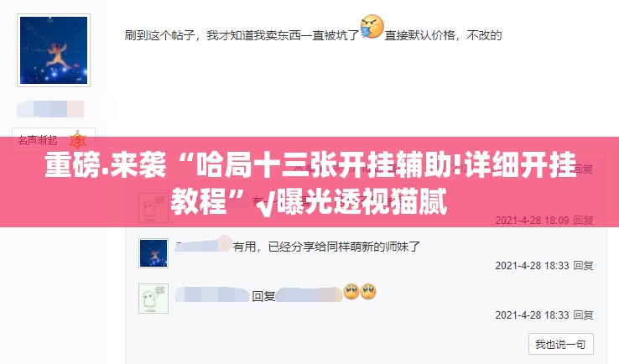Screen dimensions: 619x364
Task: Open ghost avatar beside the teary emoji comment
Action: pyautogui.click(x=153, y=299)
